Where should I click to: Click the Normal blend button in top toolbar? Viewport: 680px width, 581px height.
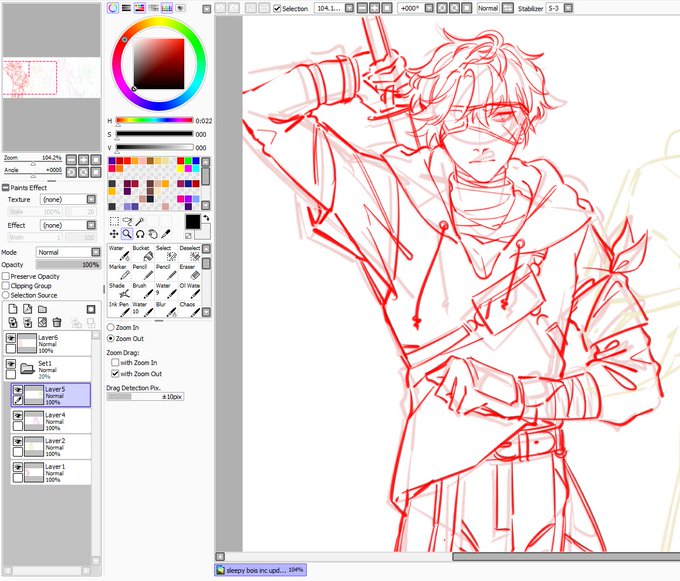pyautogui.click(x=488, y=8)
